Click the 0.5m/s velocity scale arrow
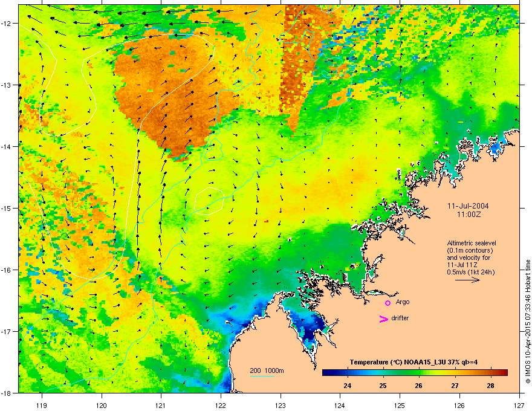Screen dimensions: 532x411 pos(467,280)
